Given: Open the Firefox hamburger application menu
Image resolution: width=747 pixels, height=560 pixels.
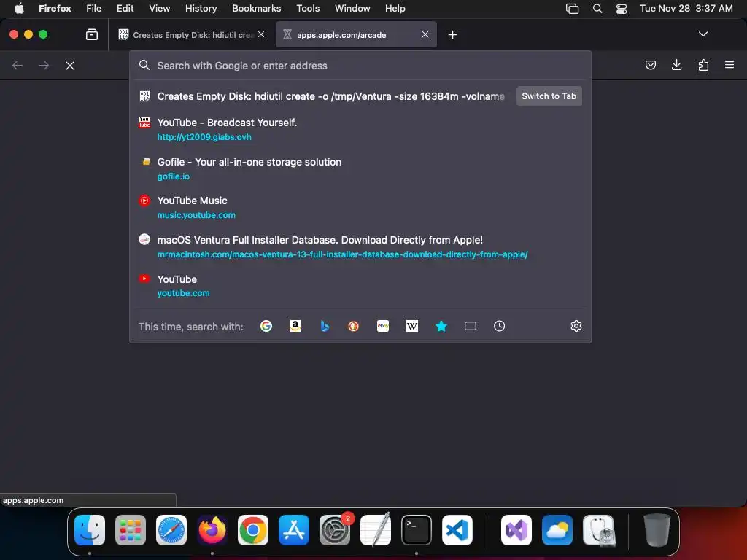Looking at the screenshot, I should click(729, 65).
